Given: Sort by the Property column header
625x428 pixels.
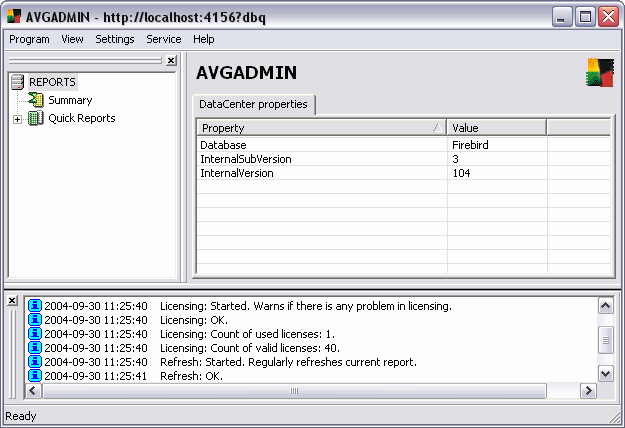Looking at the screenshot, I should [x=322, y=128].
